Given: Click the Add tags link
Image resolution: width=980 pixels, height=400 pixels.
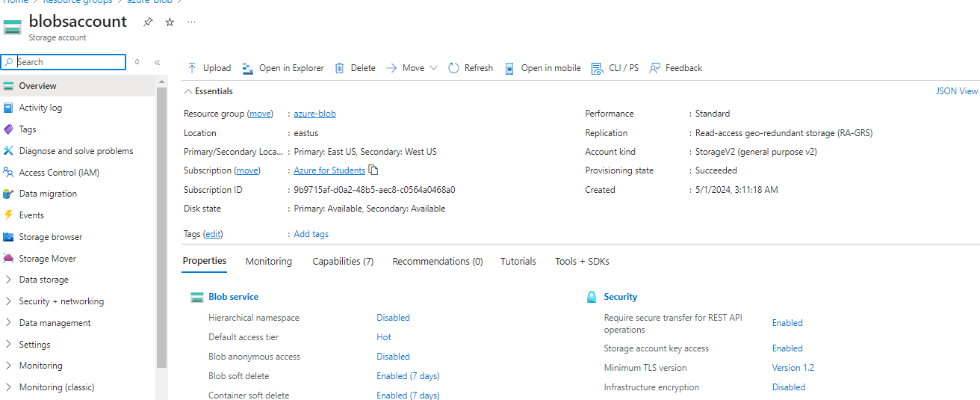Looking at the screenshot, I should click(311, 234).
